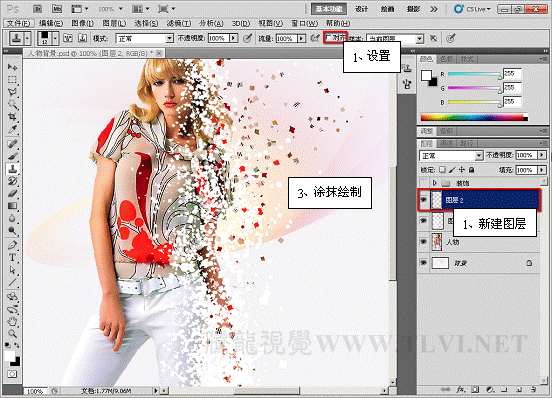Open the 模式 blend mode dropdown in options bar

[170, 38]
